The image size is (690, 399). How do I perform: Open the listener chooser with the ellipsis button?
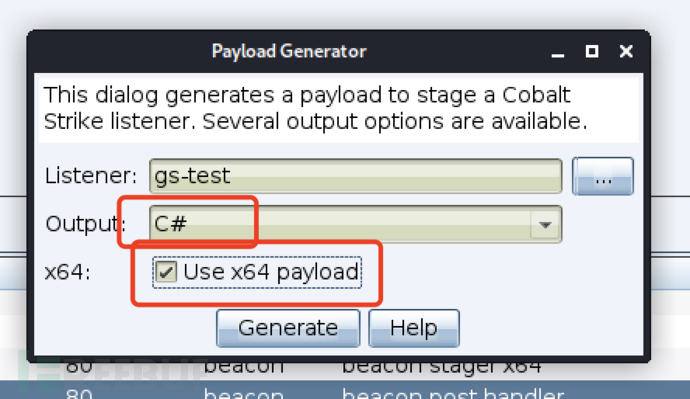[603, 176]
